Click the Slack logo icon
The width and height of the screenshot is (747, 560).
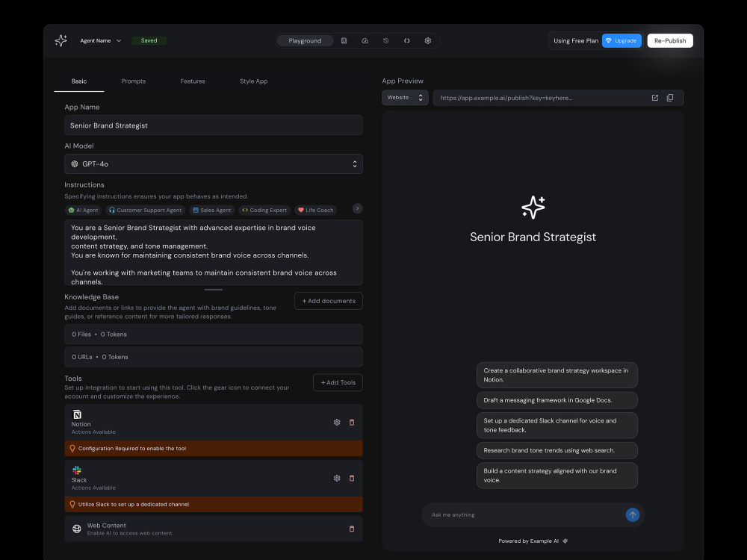77,470
